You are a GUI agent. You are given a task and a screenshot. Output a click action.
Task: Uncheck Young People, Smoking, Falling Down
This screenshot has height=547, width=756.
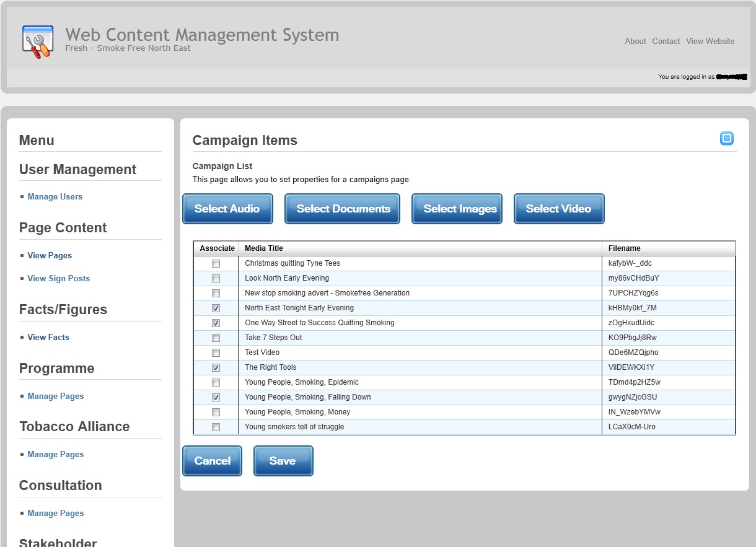coord(216,397)
